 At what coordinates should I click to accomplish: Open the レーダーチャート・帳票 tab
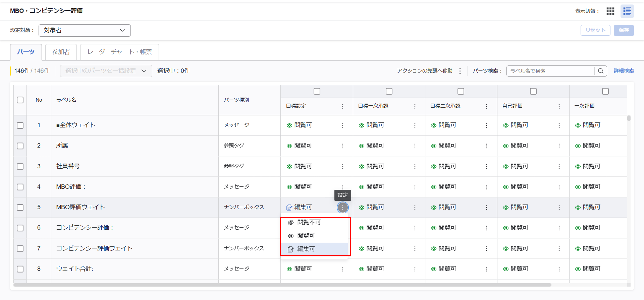click(x=119, y=52)
